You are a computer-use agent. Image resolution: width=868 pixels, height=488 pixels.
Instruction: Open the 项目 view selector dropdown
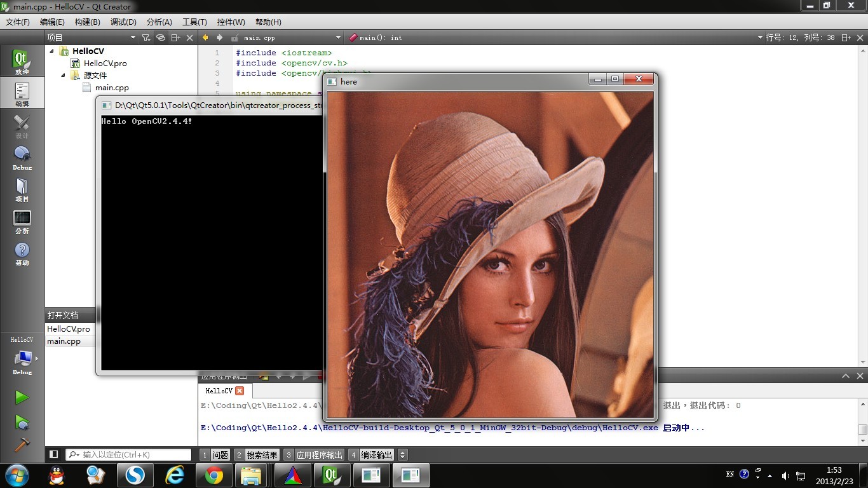(x=92, y=37)
